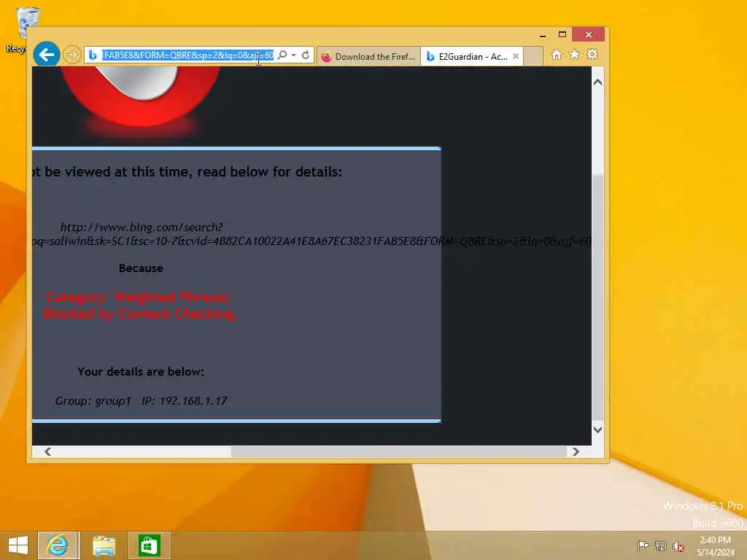Click the horizontal scrollbar right arrow
The height and width of the screenshot is (560, 747).
tap(576, 451)
